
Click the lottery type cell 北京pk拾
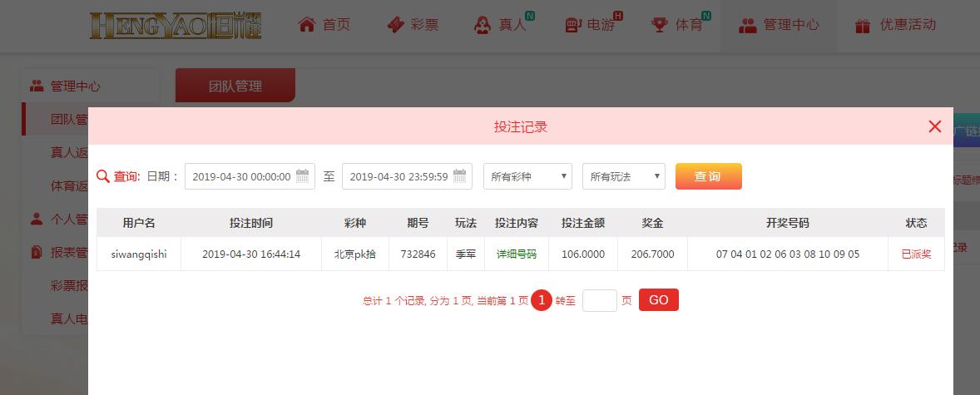[x=355, y=254]
